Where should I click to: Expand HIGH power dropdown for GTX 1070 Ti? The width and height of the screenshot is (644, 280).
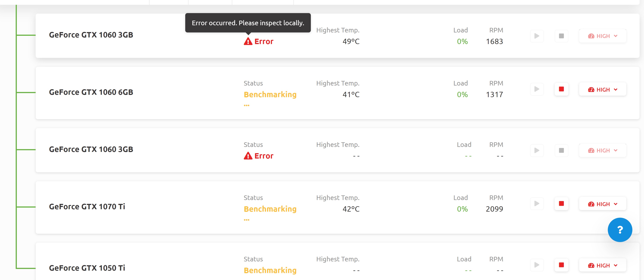point(602,204)
